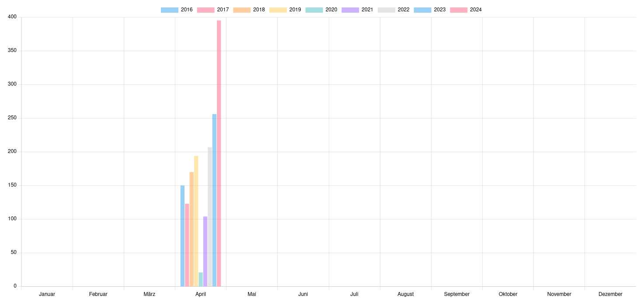Click the April label on the x-axis

[x=201, y=294]
